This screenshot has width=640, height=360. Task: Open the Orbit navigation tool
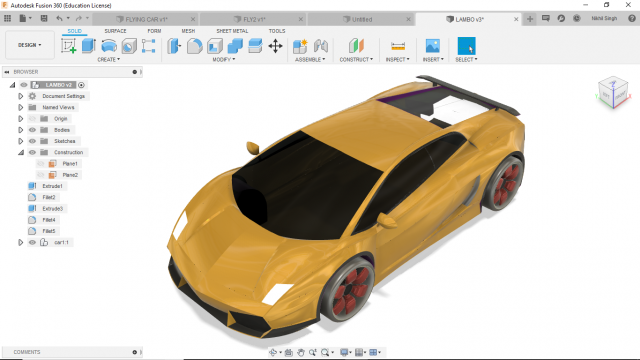(x=273, y=352)
